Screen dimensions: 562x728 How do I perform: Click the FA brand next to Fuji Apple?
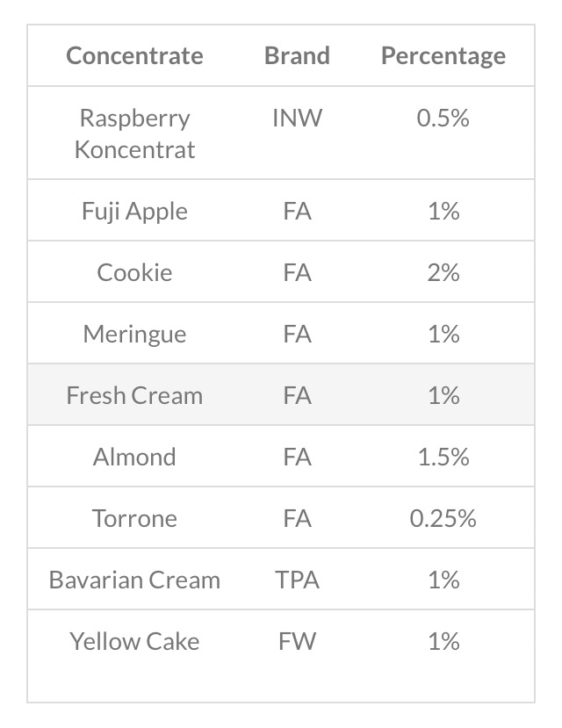click(297, 212)
